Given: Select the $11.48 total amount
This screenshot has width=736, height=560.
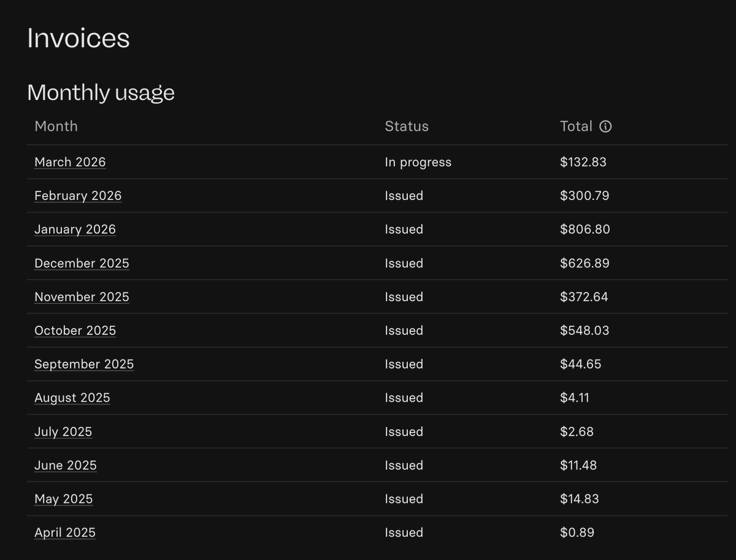Looking at the screenshot, I should [x=578, y=466].
